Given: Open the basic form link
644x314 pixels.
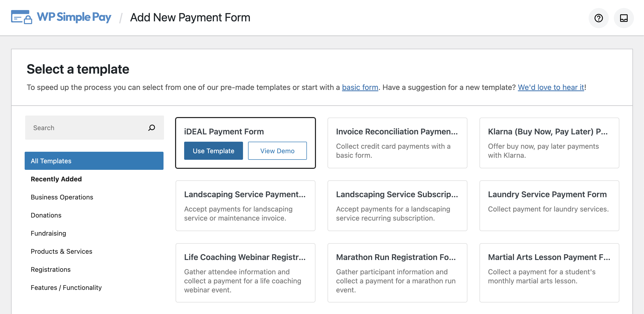Looking at the screenshot, I should 360,87.
